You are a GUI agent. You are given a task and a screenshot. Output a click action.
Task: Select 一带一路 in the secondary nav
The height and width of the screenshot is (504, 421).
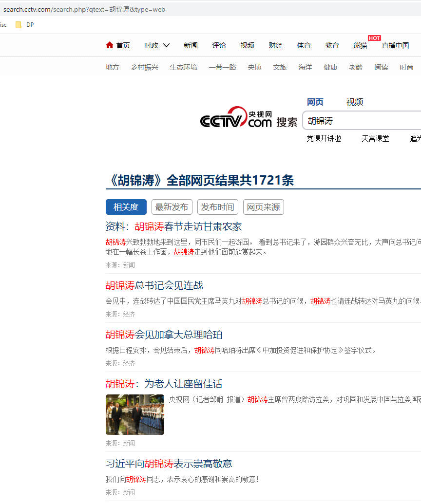222,67
